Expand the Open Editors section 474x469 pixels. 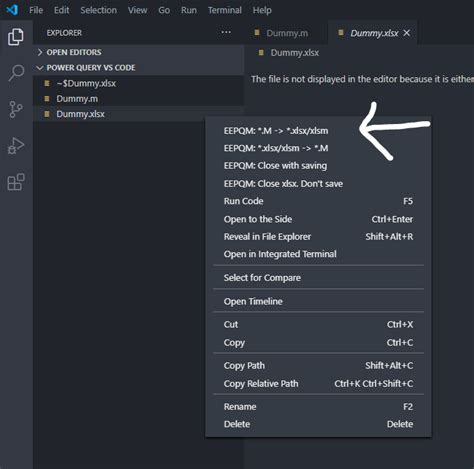(x=138, y=52)
